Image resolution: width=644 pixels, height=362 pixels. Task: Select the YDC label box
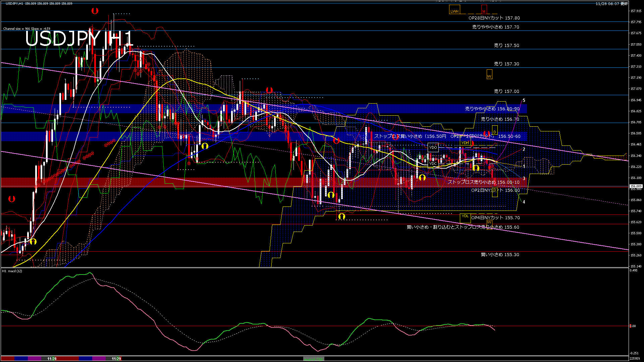pos(433,164)
